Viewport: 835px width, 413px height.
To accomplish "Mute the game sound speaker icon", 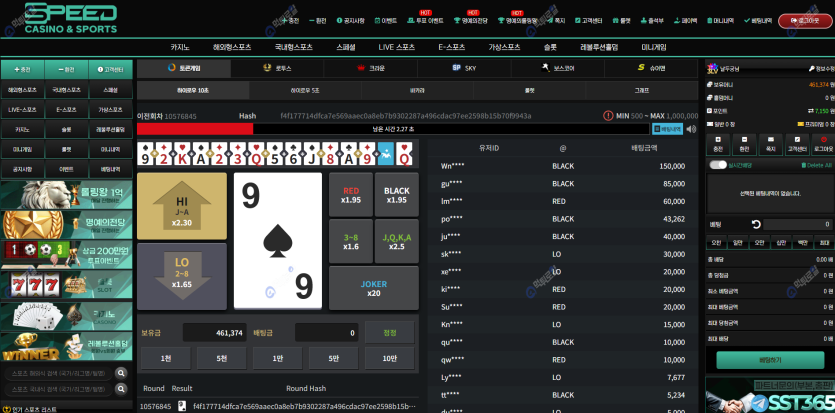I will (x=691, y=129).
